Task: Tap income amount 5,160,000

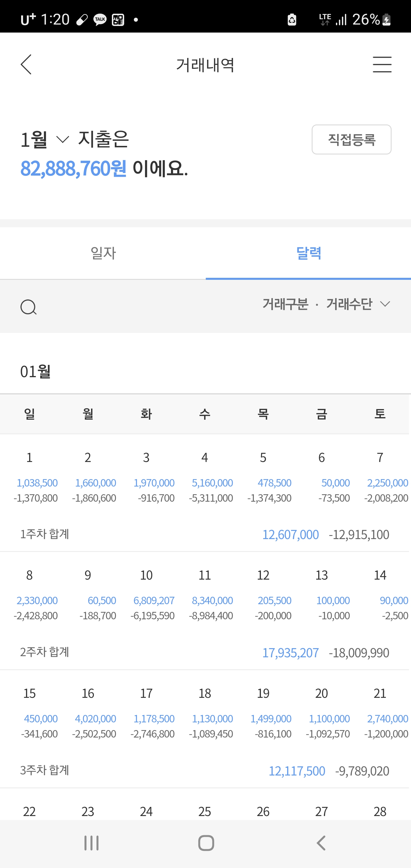Action: 212,483
